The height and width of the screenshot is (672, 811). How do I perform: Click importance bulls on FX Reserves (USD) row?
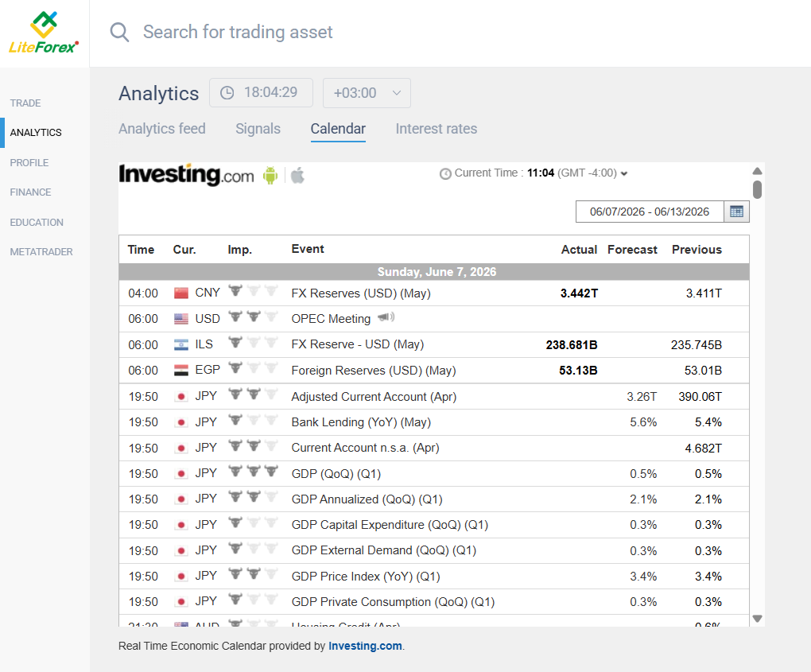pos(254,291)
